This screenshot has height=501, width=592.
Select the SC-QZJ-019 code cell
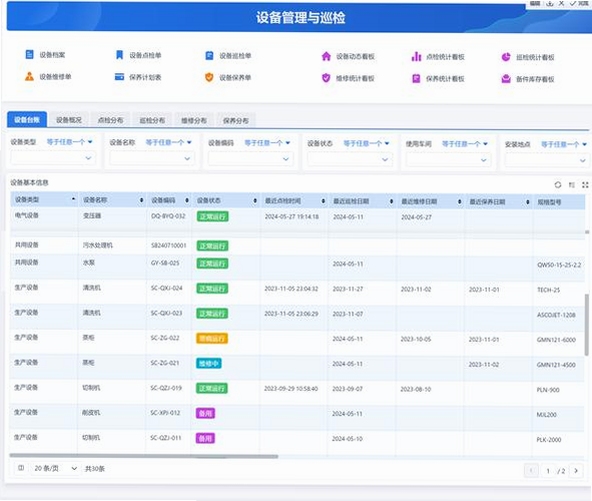click(166, 388)
